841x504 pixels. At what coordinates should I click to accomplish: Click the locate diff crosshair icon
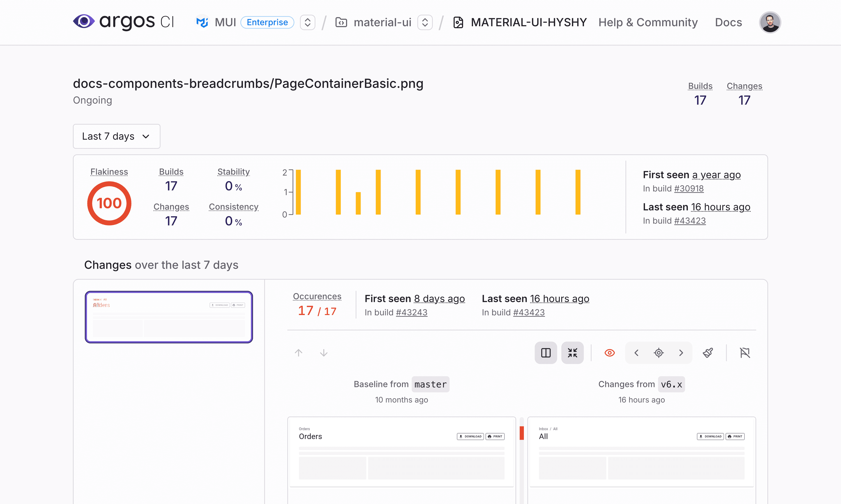click(x=658, y=353)
